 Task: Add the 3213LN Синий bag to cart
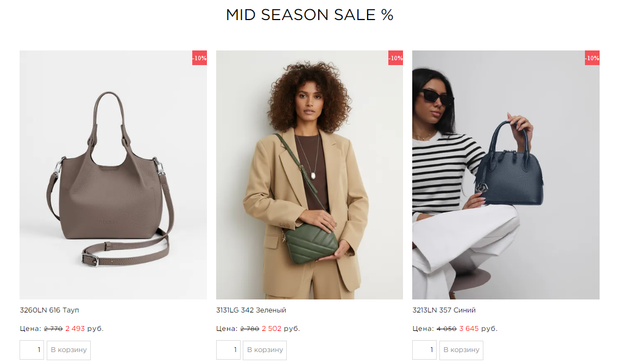[461, 350]
